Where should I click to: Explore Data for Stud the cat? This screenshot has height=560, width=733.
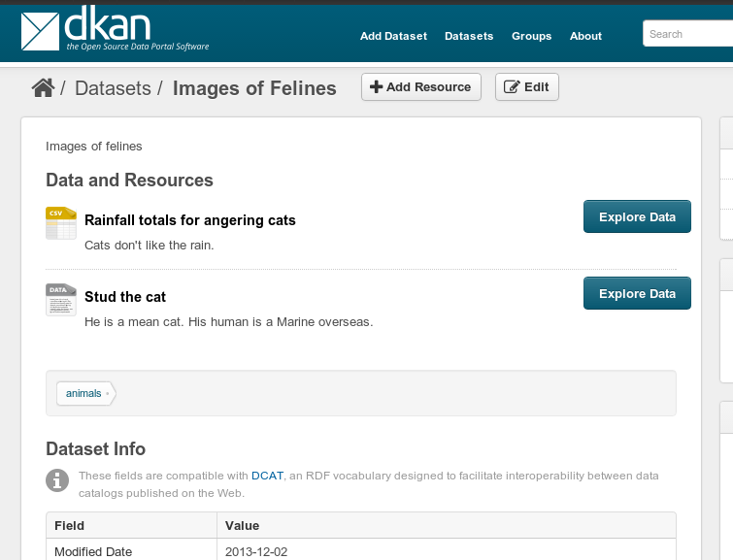637,293
